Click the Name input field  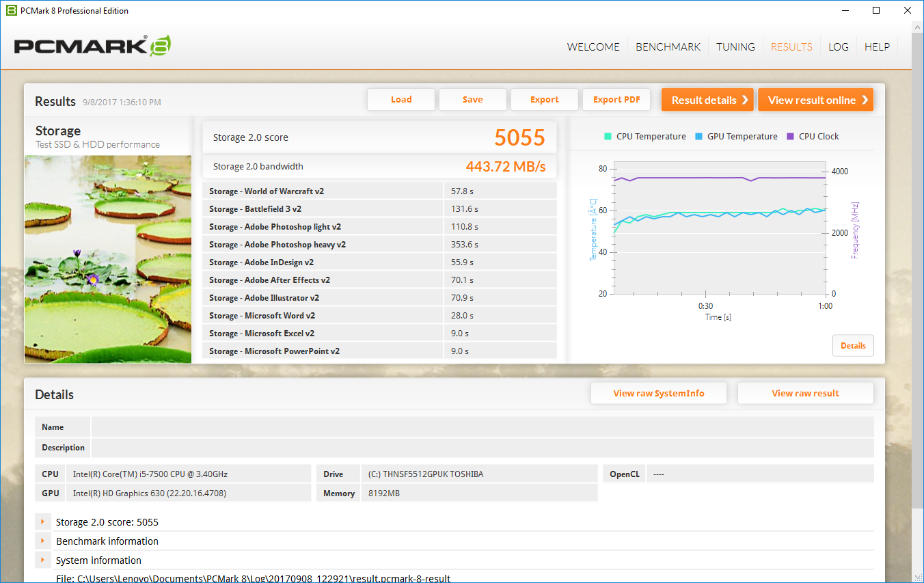[x=483, y=426]
